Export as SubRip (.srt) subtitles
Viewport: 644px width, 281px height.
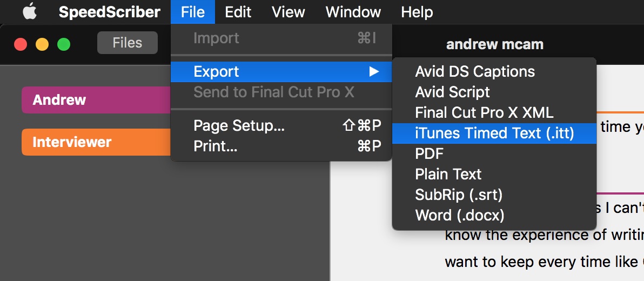pyautogui.click(x=459, y=195)
